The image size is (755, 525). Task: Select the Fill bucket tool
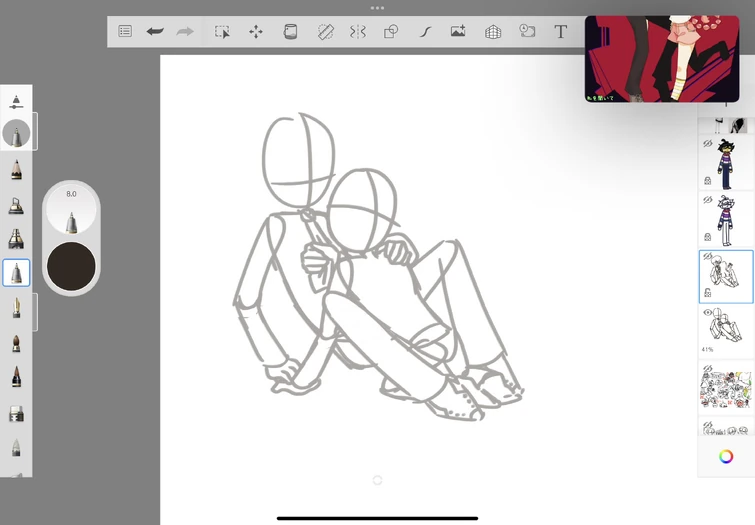tap(290, 32)
